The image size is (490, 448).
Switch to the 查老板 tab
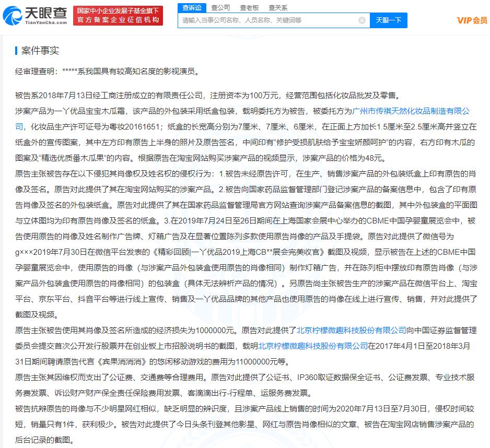coord(249,7)
